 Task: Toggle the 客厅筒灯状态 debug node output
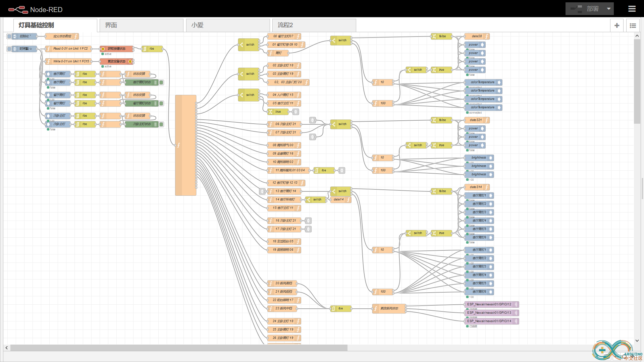tap(161, 82)
